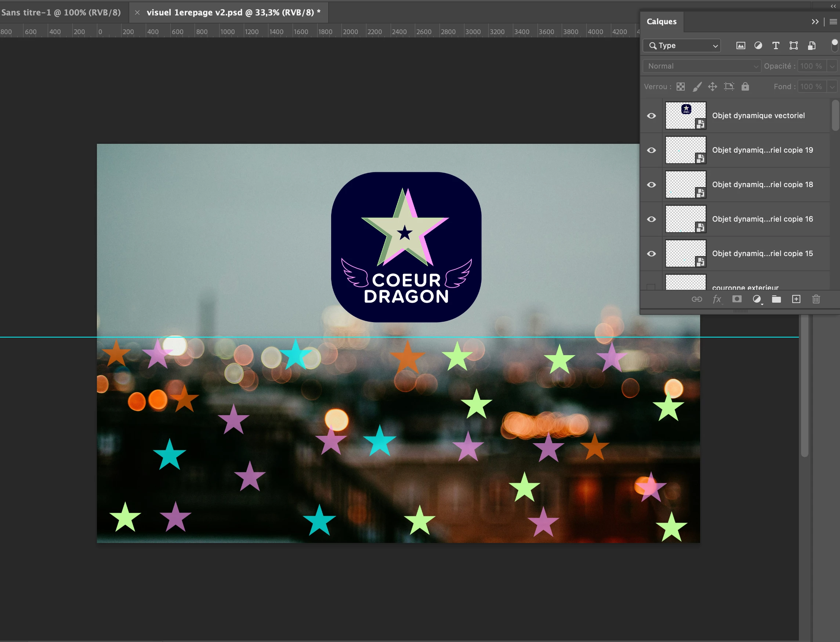This screenshot has width=840, height=642.
Task: Open the Type filter dropdown
Action: tap(682, 45)
